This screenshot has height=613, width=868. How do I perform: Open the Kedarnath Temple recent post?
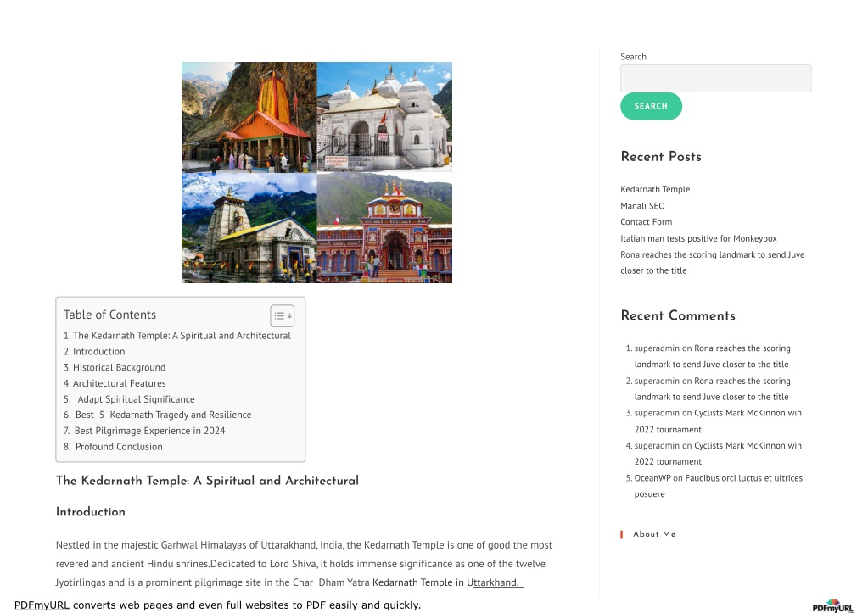click(655, 189)
